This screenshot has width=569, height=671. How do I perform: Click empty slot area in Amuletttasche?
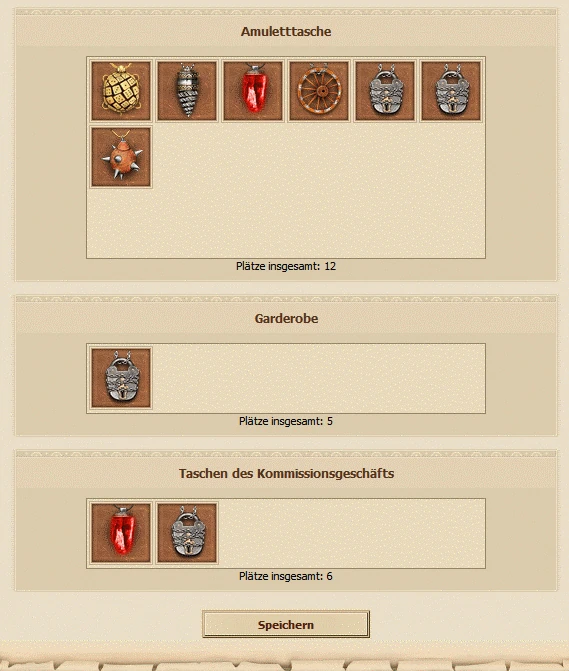[x=319, y=190]
